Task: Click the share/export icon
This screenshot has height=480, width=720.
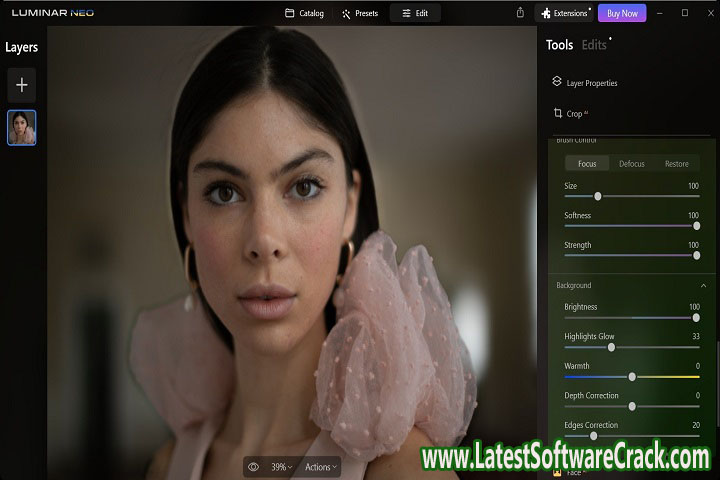Action: 520,13
